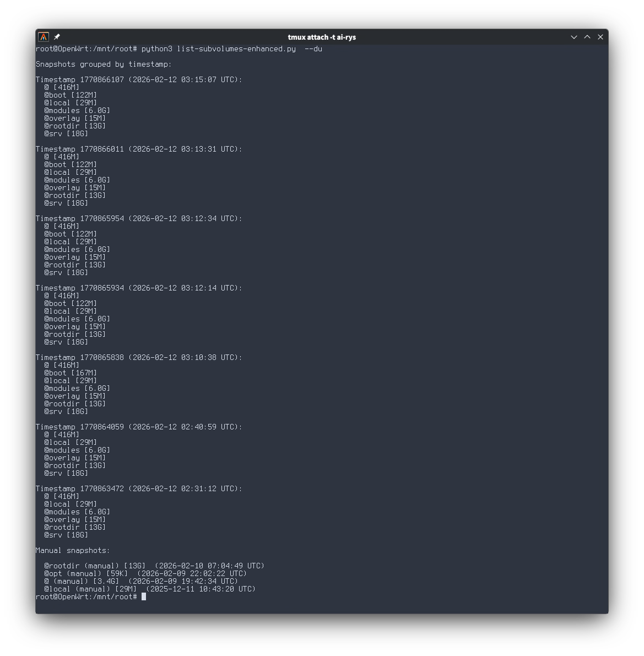
Task: Maximize the tmux terminal window
Action: [587, 37]
